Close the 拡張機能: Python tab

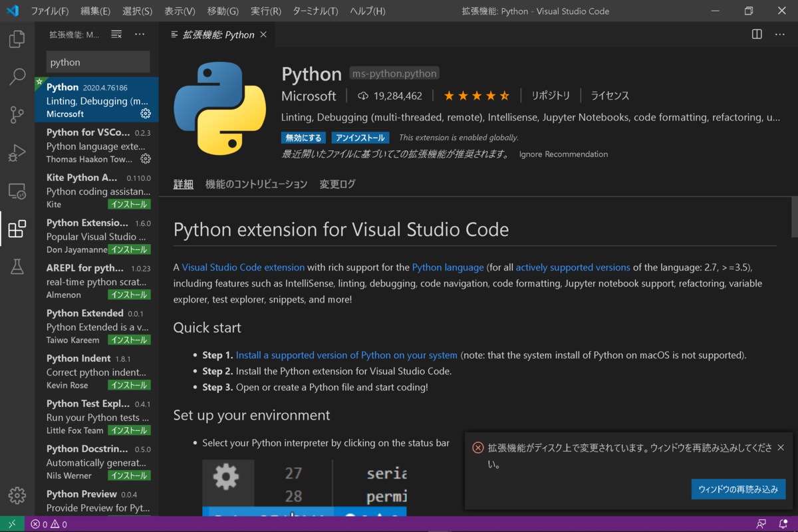tap(263, 35)
